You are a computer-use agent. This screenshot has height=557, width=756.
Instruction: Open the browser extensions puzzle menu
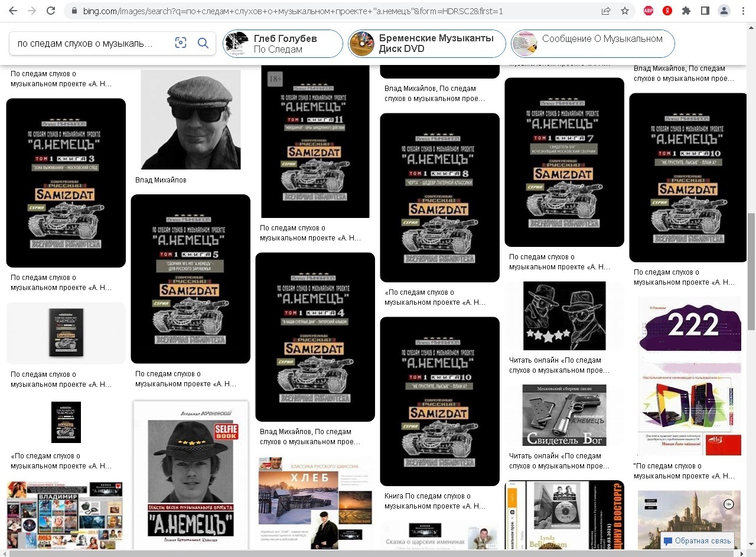coord(686,11)
